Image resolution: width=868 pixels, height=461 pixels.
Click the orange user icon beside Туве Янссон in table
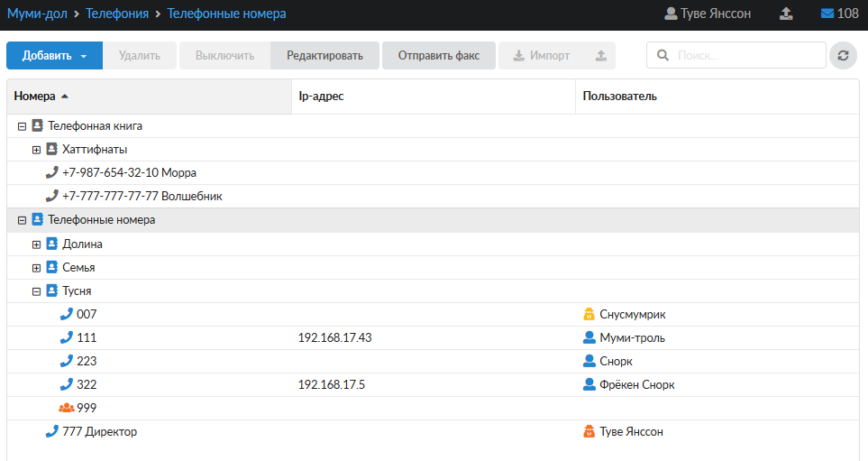(589, 431)
